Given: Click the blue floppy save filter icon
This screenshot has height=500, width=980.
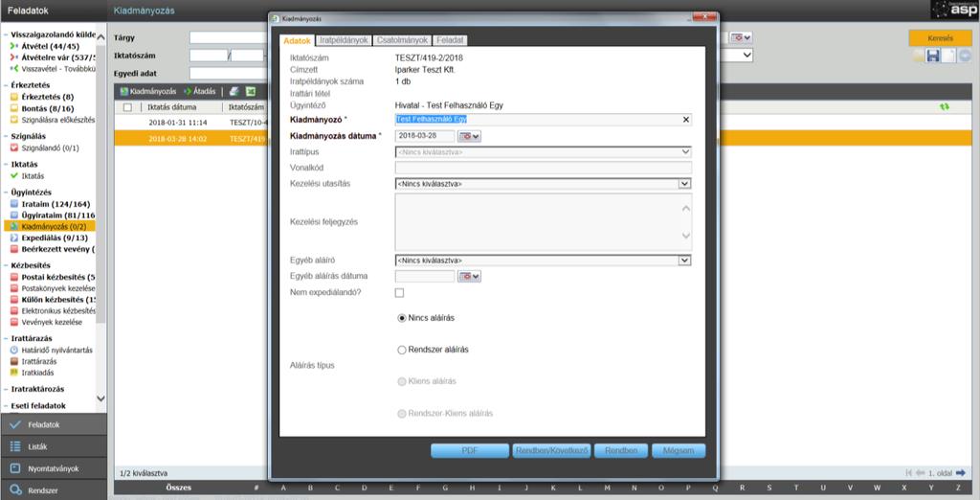Looking at the screenshot, I should coord(933,57).
